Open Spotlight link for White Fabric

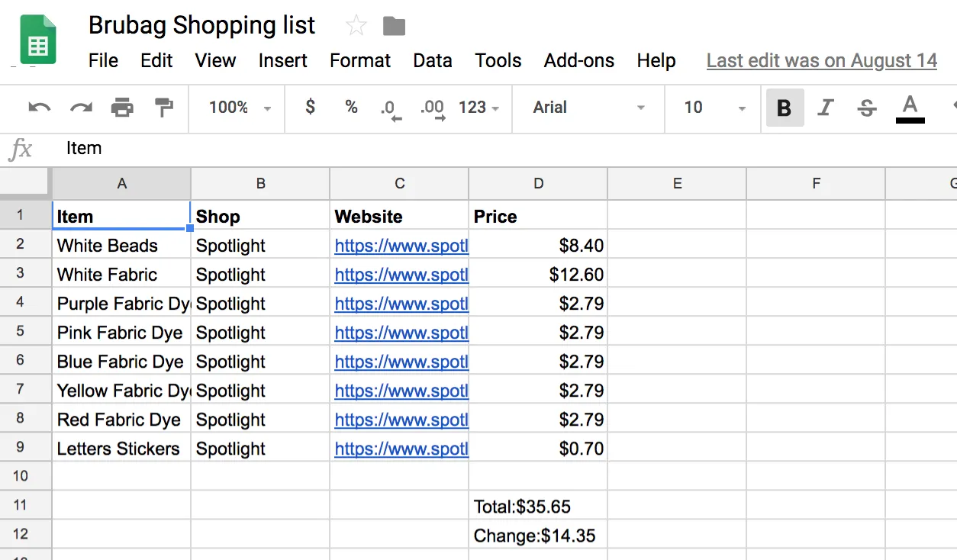click(401, 275)
